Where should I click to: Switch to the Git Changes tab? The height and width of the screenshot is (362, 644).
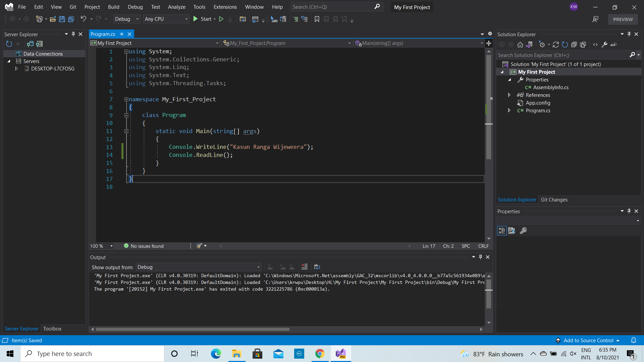[554, 199]
